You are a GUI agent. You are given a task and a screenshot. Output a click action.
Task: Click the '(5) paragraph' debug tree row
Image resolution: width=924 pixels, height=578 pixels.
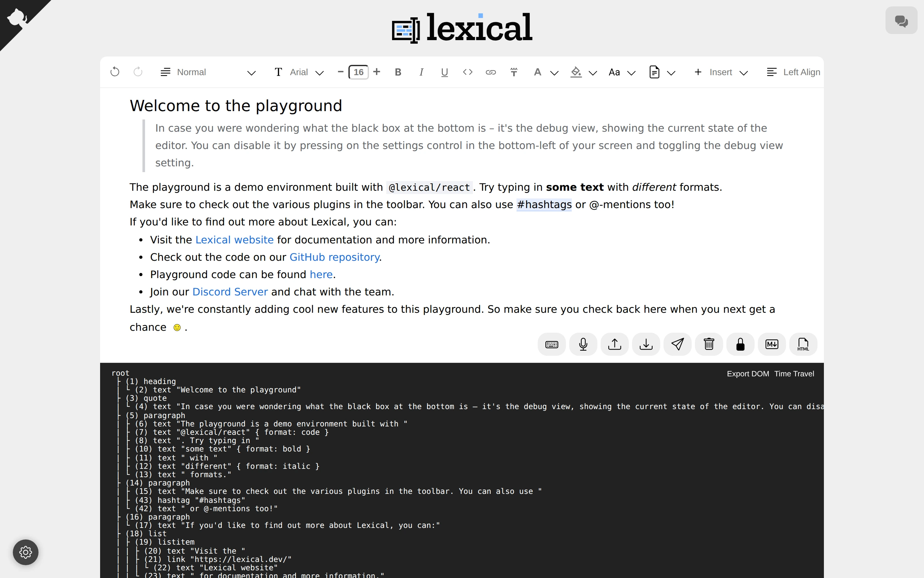pyautogui.click(x=155, y=415)
